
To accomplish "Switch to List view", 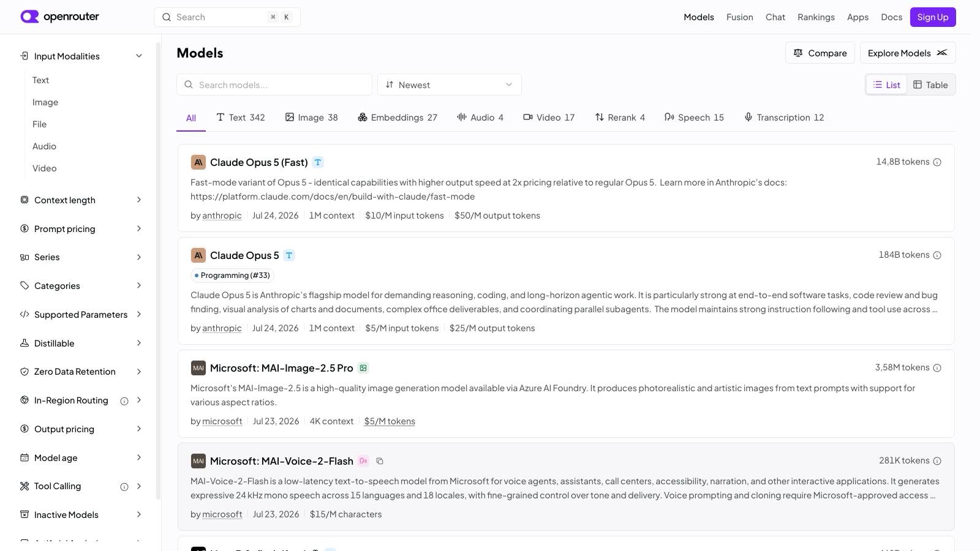I will point(886,84).
